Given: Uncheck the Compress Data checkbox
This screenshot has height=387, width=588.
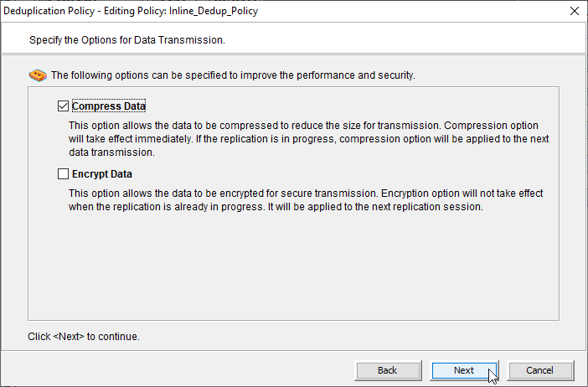Looking at the screenshot, I should pyautogui.click(x=64, y=106).
